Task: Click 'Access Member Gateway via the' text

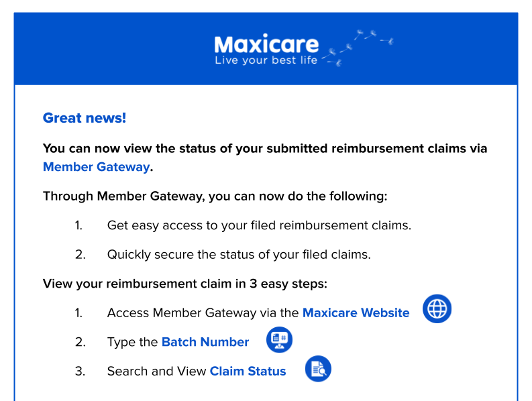Action: (203, 312)
